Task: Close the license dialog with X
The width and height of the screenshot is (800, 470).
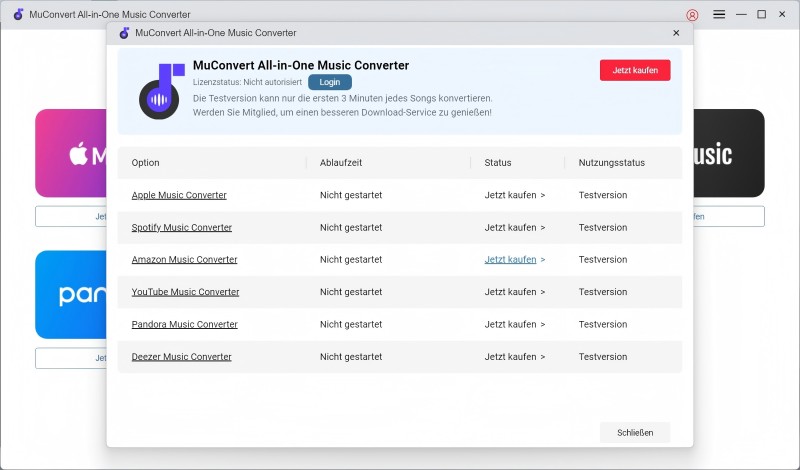Action: (676, 33)
